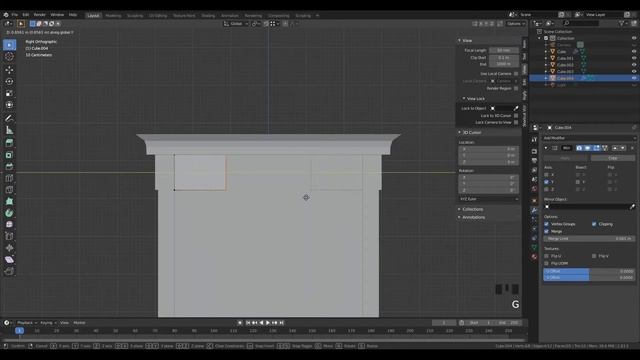Select the Move tool

[x=9, y=70]
